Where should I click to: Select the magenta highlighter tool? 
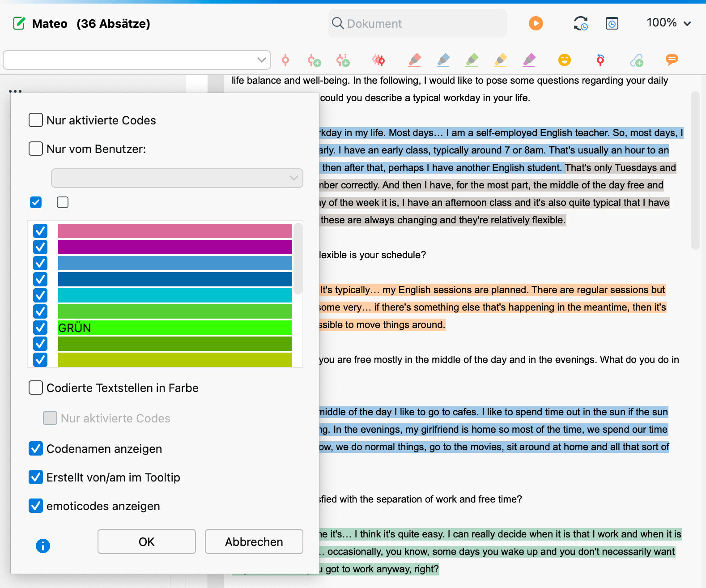click(x=529, y=60)
